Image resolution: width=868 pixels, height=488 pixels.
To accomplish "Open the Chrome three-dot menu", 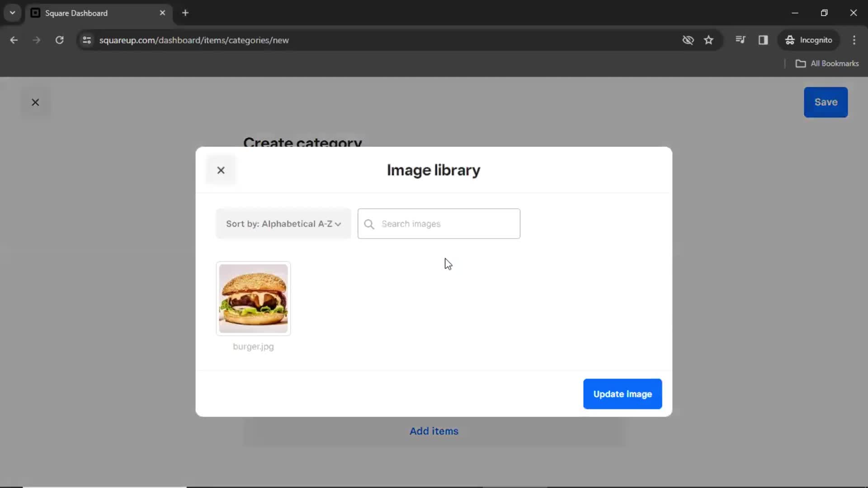I will [854, 40].
